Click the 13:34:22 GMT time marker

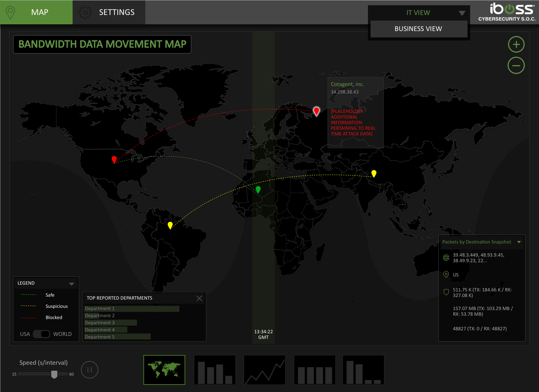coord(264,334)
